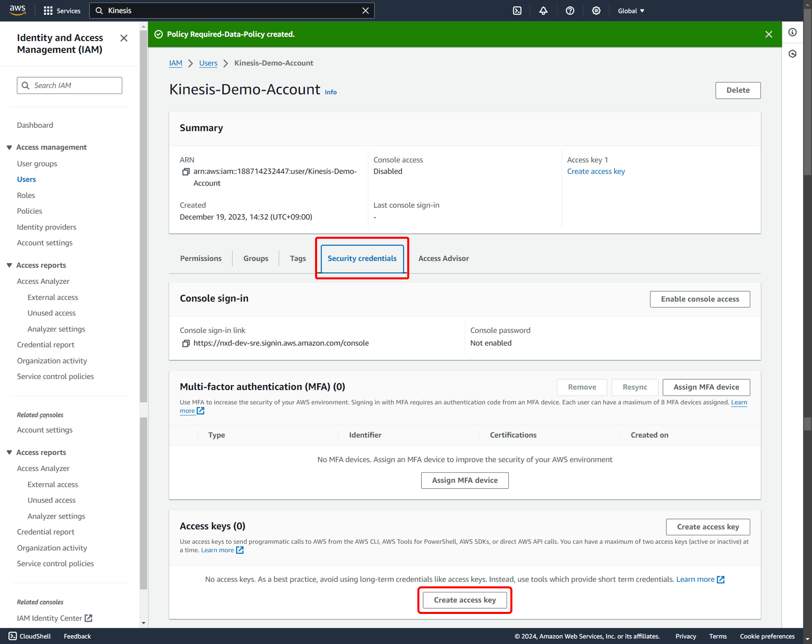Viewport: 812px width, 644px height.
Task: Click Create access key below no access keys message
Action: pyautogui.click(x=464, y=600)
